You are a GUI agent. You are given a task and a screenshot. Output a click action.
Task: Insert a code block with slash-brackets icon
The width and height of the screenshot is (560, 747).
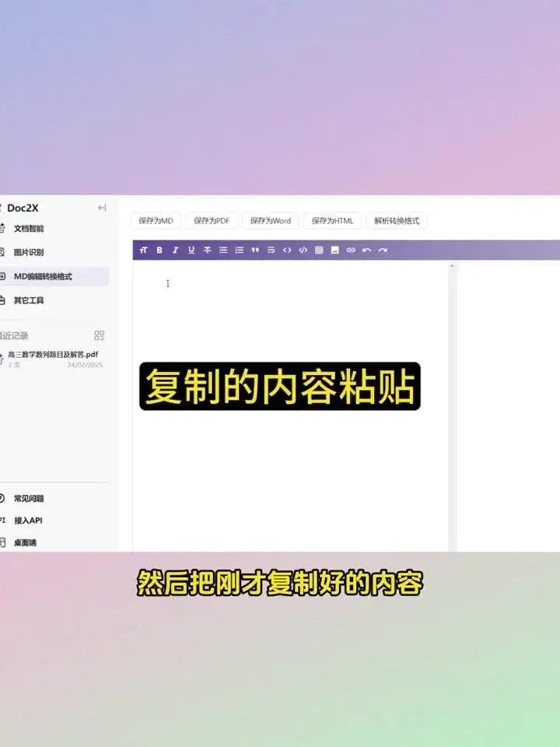pyautogui.click(x=303, y=250)
